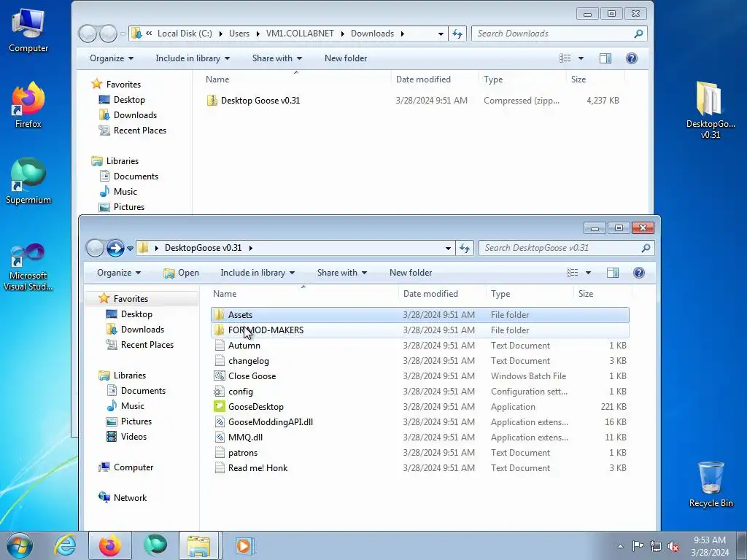The height and width of the screenshot is (560, 747).
Task: Open Include in library menu in DesktopGoose window
Action: click(x=258, y=273)
